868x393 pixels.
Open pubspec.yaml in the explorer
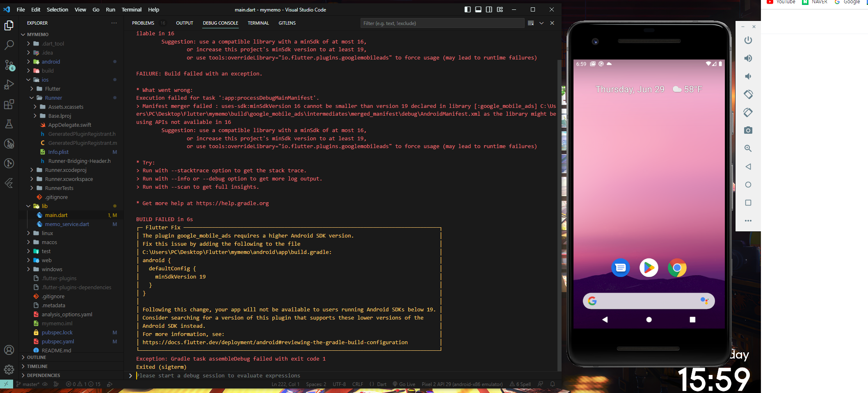tap(58, 341)
